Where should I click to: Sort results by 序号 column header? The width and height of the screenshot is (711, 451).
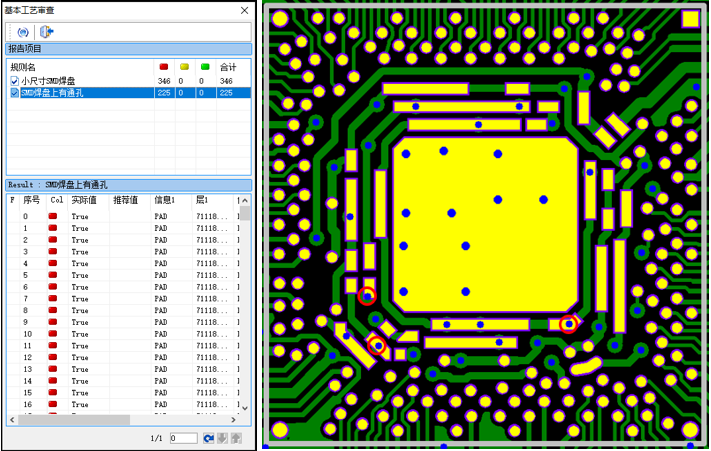pyautogui.click(x=32, y=200)
